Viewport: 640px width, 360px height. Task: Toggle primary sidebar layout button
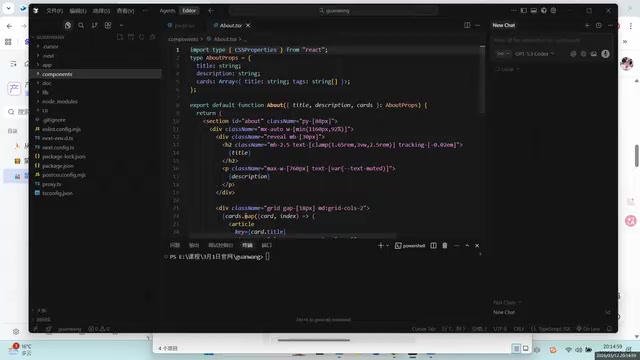(524, 11)
